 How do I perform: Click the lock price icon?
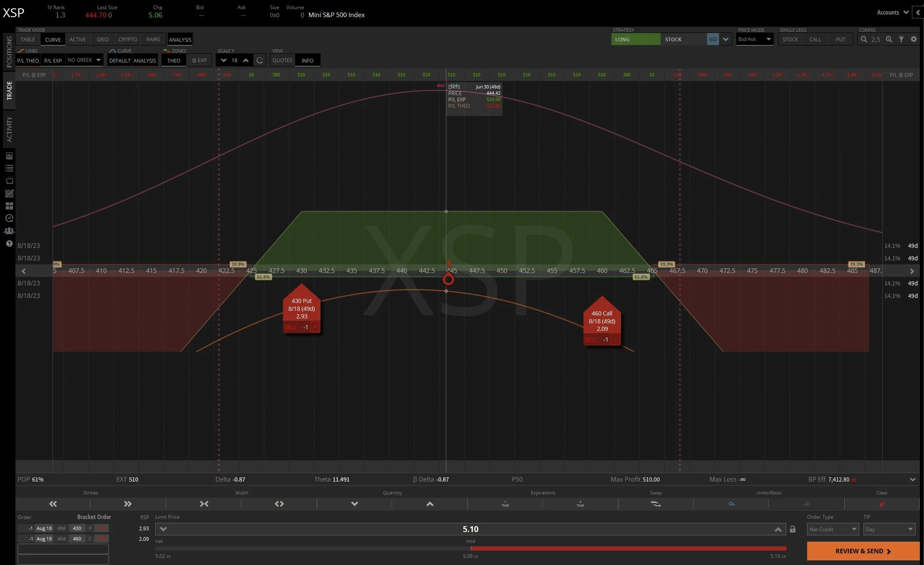tap(793, 529)
